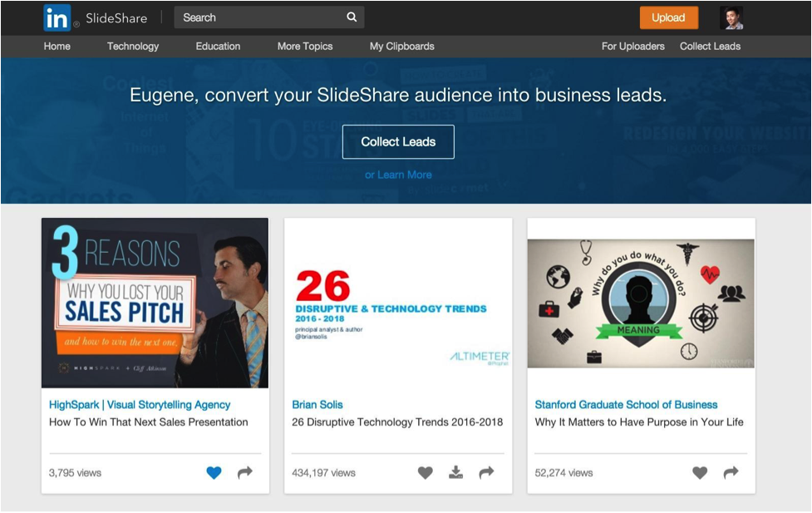Click the SlideShare wordmark text
Image resolution: width=812 pixels, height=513 pixels.
[116, 18]
